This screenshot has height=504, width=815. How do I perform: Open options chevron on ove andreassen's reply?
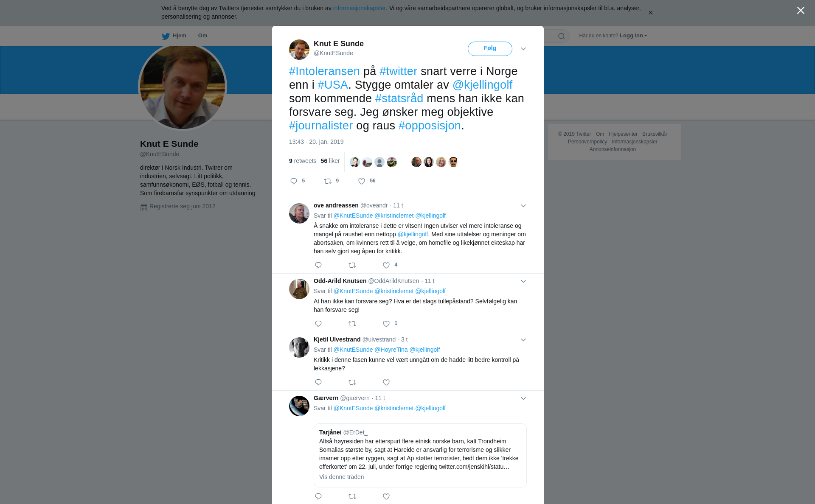click(x=523, y=206)
